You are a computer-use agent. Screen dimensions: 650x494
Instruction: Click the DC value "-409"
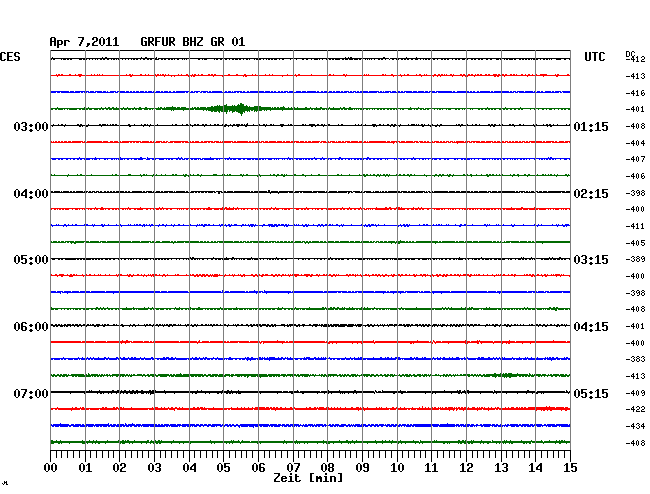[635, 393]
